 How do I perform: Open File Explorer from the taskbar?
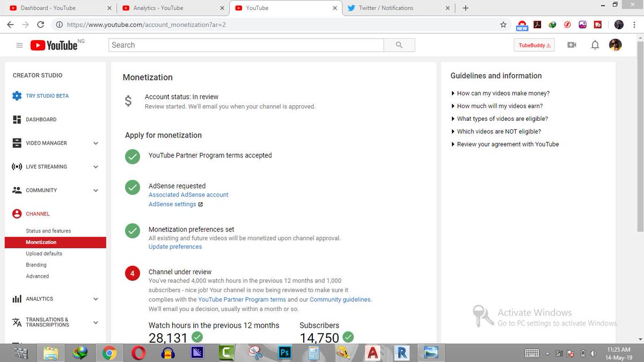(x=51, y=353)
